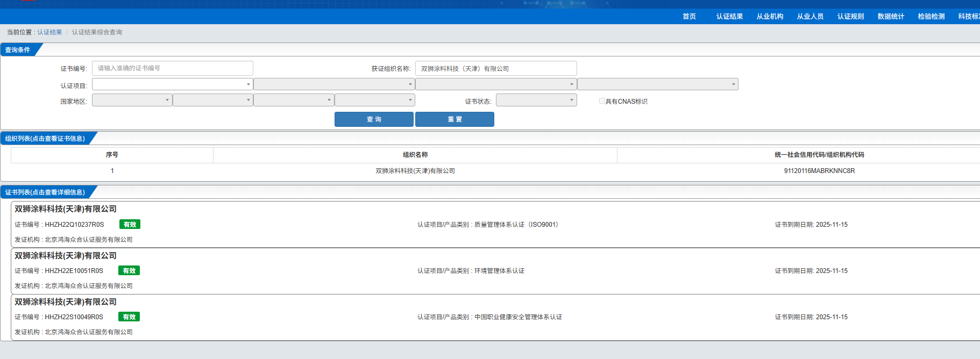This screenshot has width=980, height=359.
Task: Click the 质量管理体系认证（ISO9001）text
Action: (517, 225)
